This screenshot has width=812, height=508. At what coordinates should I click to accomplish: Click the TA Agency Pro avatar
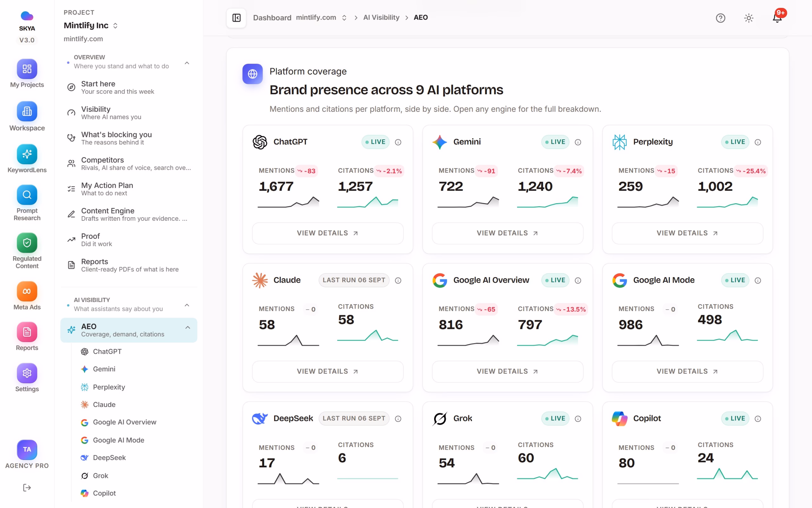pyautogui.click(x=27, y=450)
